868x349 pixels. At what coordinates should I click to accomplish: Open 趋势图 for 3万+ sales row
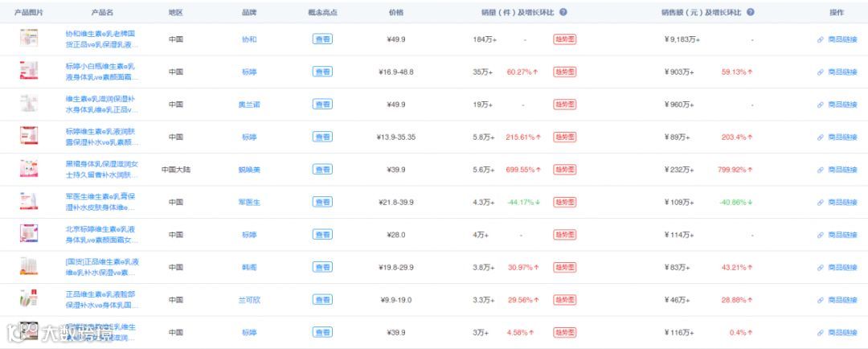coord(565,332)
